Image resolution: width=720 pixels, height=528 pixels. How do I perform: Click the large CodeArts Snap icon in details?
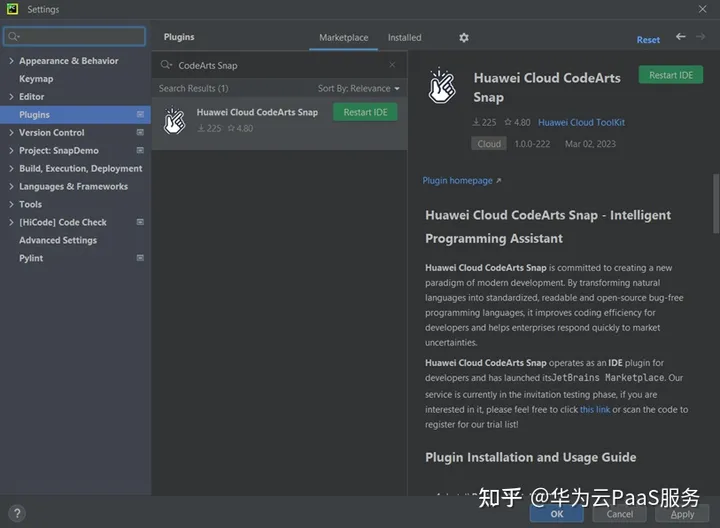[442, 86]
